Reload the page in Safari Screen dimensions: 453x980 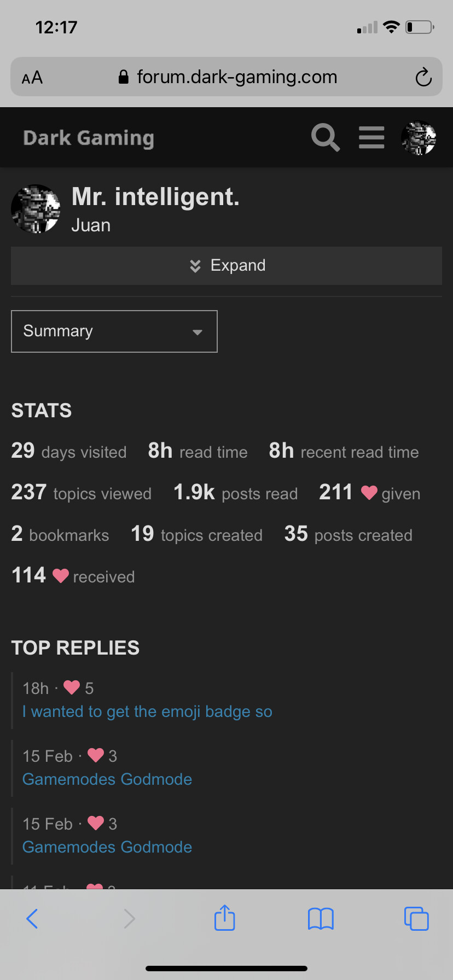423,77
